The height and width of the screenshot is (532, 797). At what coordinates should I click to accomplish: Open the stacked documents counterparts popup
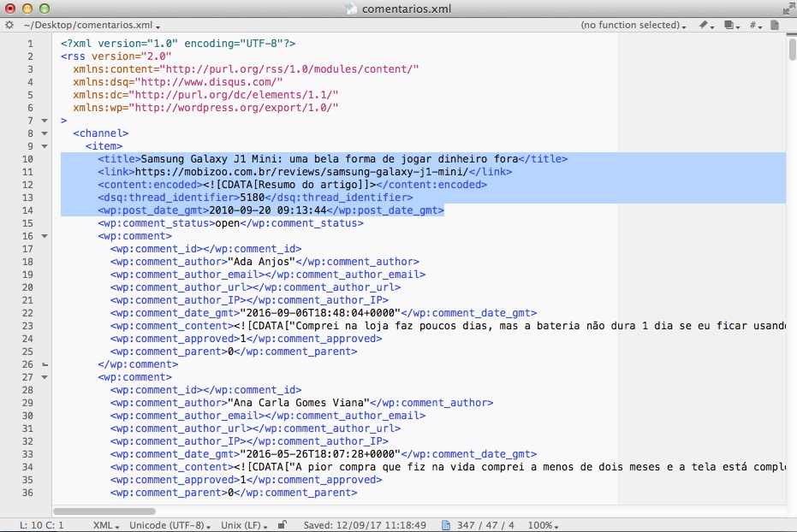pyautogui.click(x=731, y=25)
